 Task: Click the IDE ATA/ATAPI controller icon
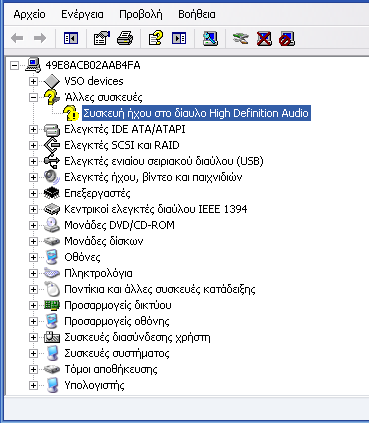pos(52,129)
